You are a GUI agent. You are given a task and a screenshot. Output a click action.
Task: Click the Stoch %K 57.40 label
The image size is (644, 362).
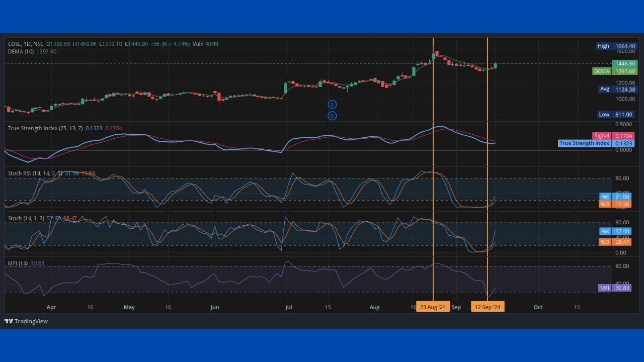coord(615,231)
